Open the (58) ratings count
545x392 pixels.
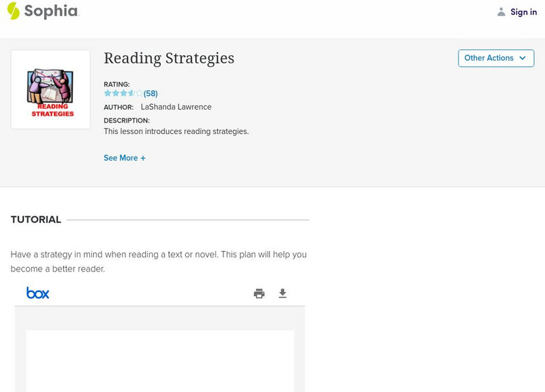pos(151,94)
